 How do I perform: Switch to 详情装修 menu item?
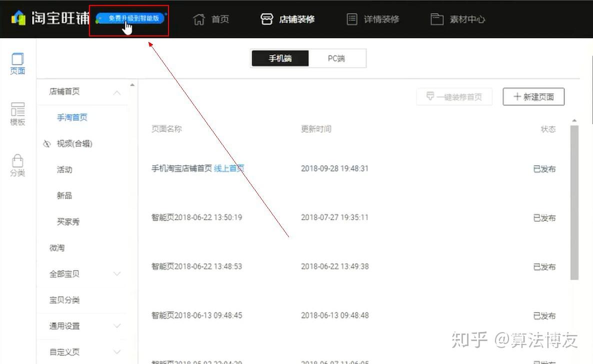[x=381, y=19]
